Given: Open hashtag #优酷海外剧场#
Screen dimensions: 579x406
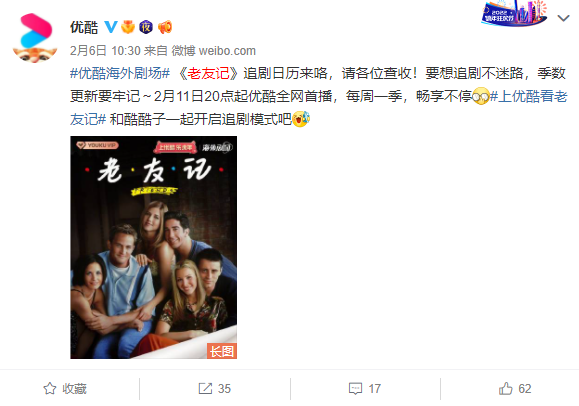Looking at the screenshot, I should pos(120,73).
